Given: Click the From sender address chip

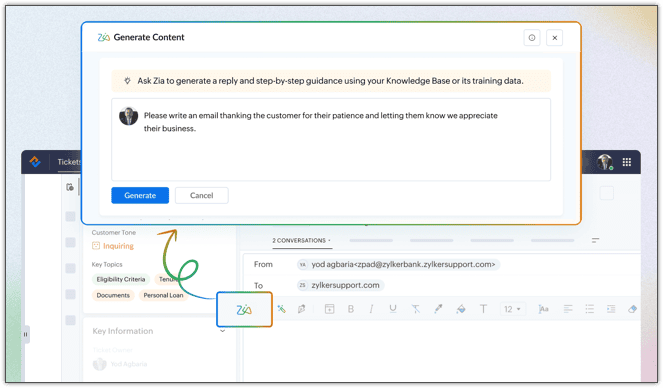Looking at the screenshot, I should tap(398, 265).
